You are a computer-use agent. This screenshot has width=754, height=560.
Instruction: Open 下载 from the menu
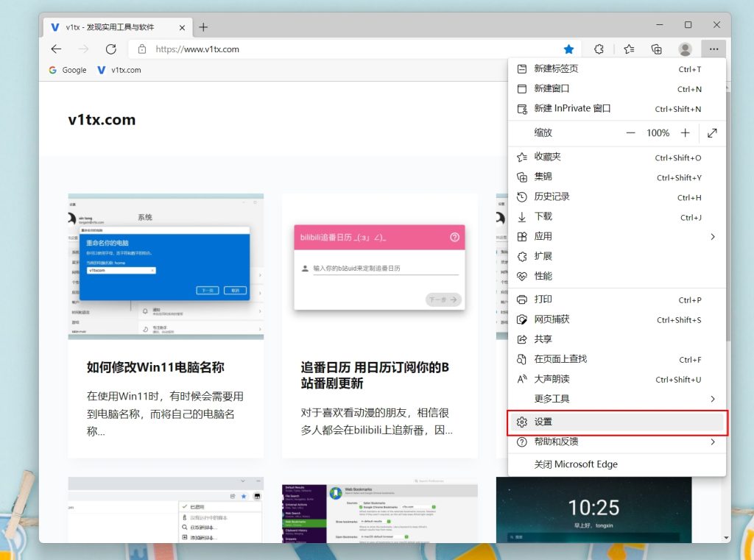(617, 217)
